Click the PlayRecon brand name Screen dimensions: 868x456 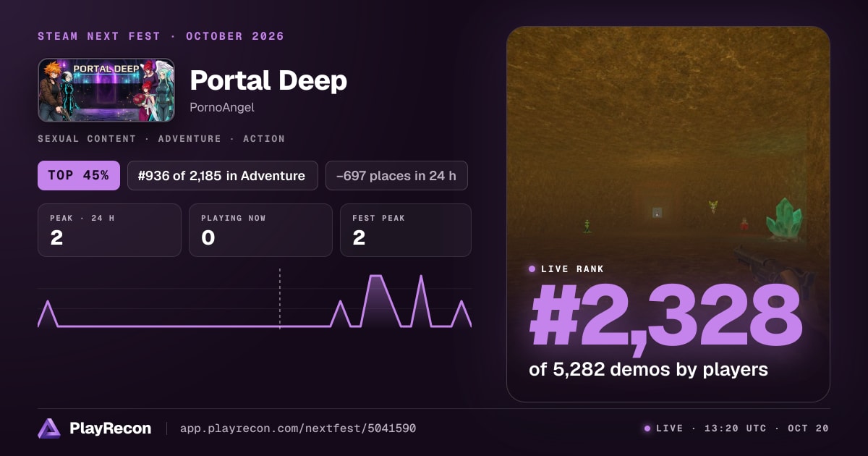pos(110,428)
